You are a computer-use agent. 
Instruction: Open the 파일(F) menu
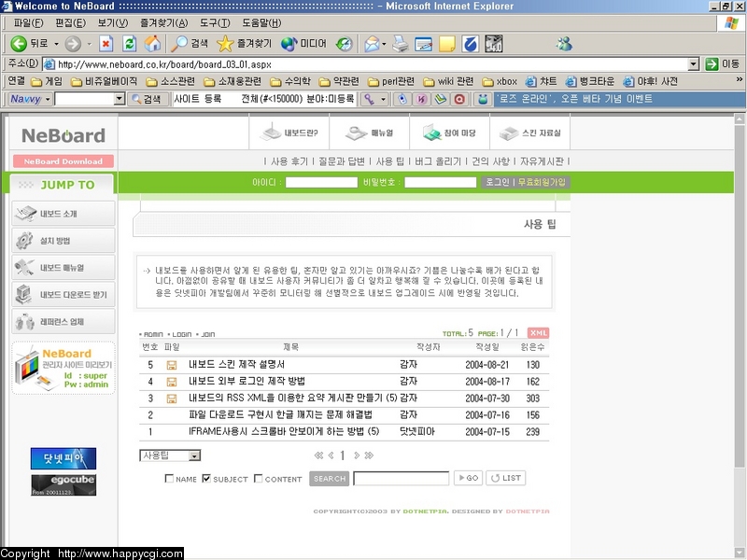click(28, 22)
